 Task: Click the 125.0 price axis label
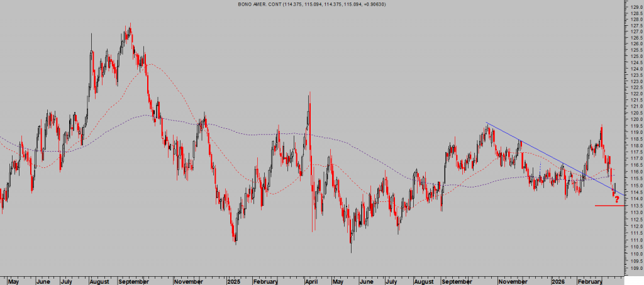coord(635,56)
